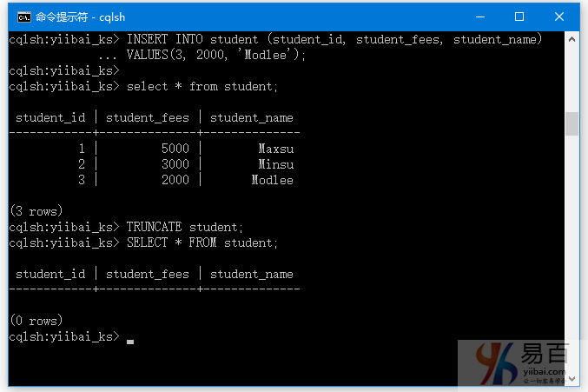588x392 pixels.
Task: Click the yiibai logo watermark
Action: click(520, 362)
